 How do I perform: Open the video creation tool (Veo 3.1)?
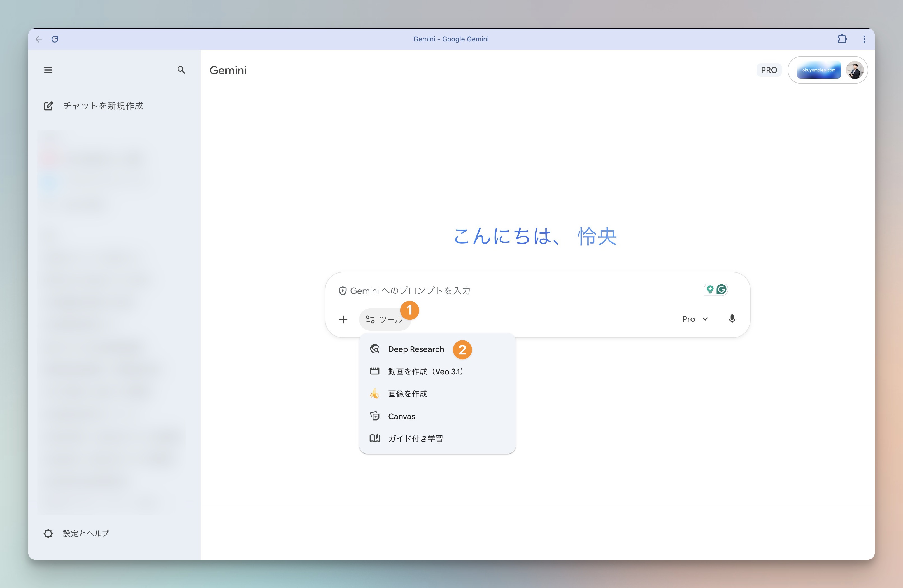point(425,371)
